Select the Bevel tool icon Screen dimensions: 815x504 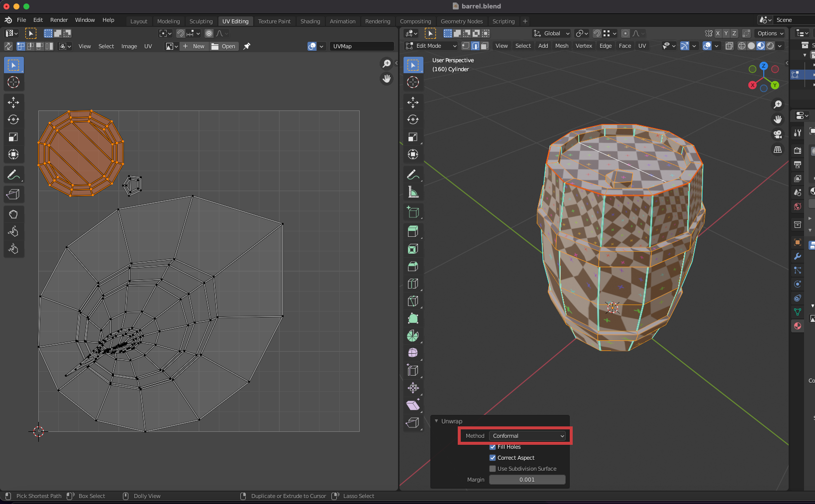tap(412, 266)
